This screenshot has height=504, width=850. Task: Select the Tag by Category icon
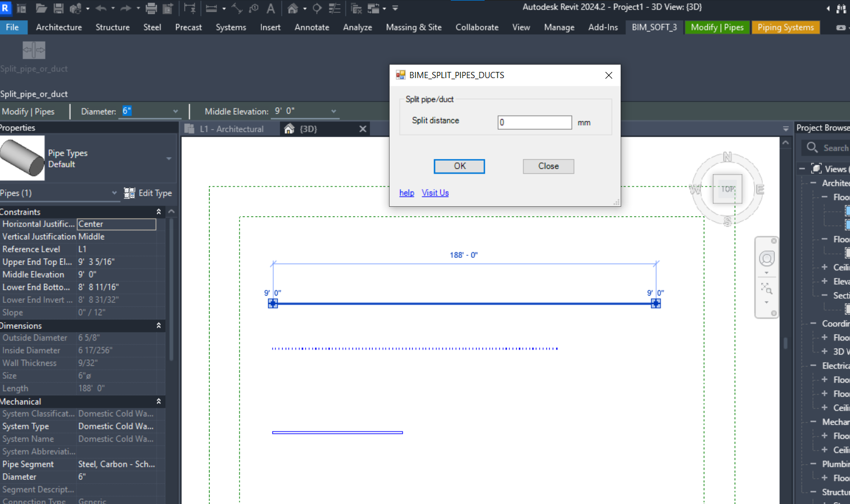(x=254, y=8)
